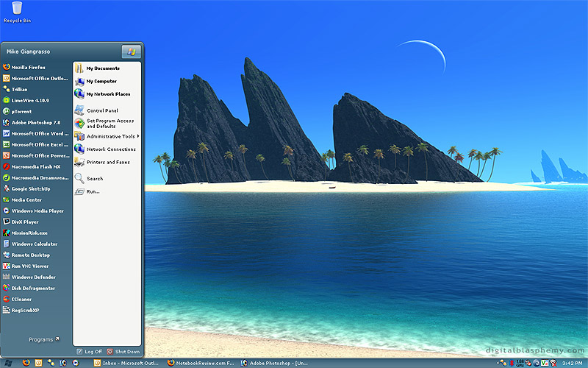
Task: Expand the Programs list
Action: (x=44, y=339)
